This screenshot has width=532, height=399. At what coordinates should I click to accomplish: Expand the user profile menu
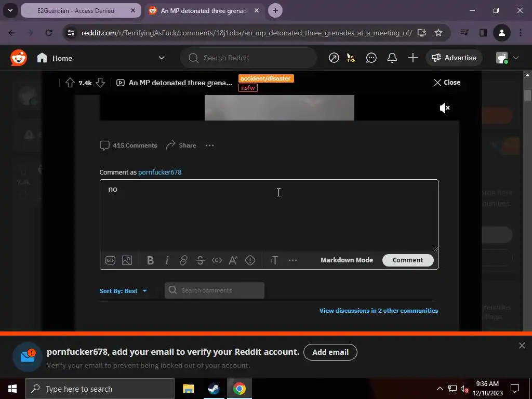(x=507, y=58)
